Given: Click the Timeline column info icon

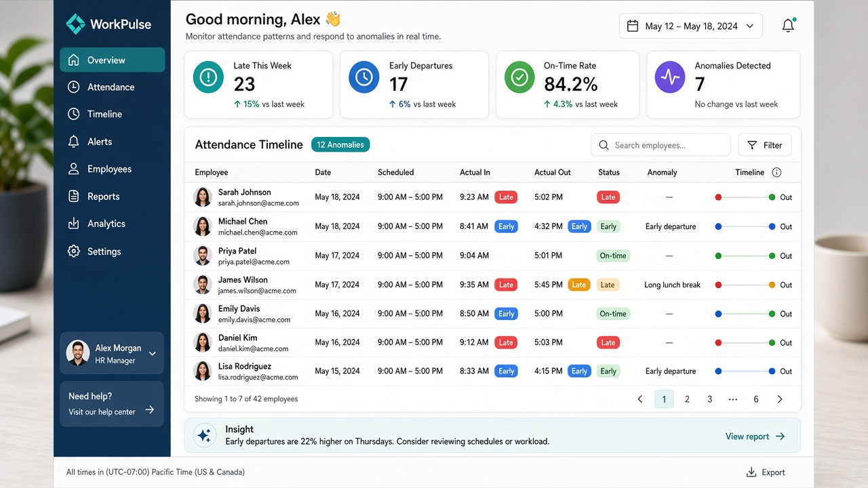Looking at the screenshot, I should 776,172.
